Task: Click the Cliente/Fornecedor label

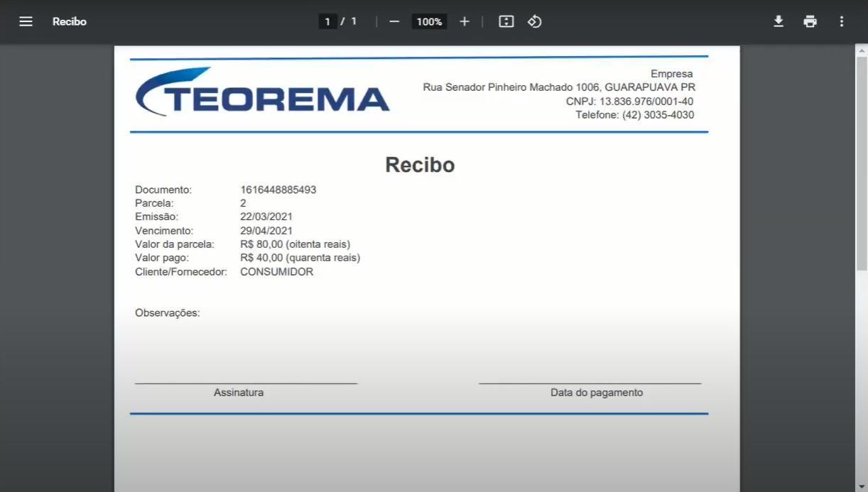Action: 181,272
